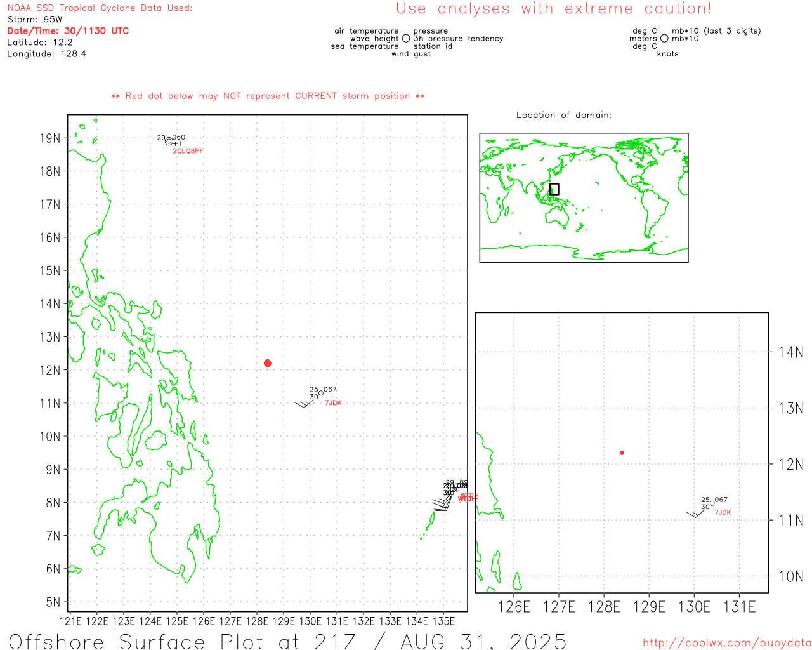Click the 'Storm: 95W' text
This screenshot has width=812, height=650.
[35, 20]
